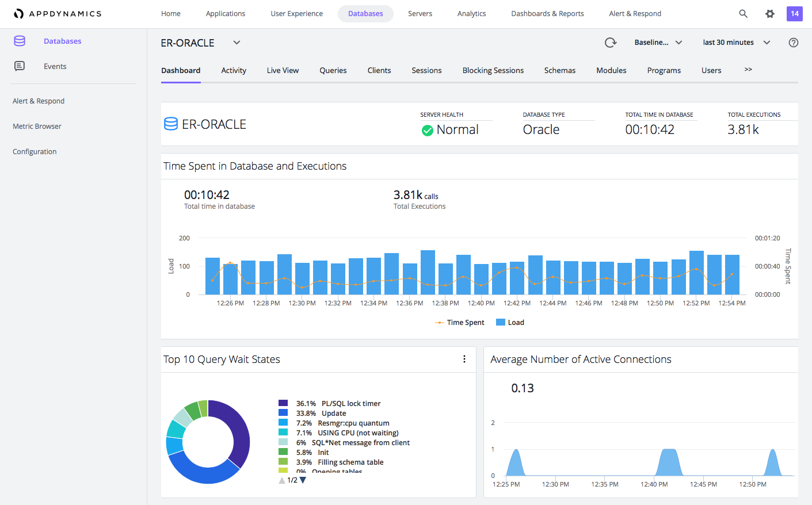Open the Servers menu
This screenshot has width=812, height=505.
click(420, 14)
